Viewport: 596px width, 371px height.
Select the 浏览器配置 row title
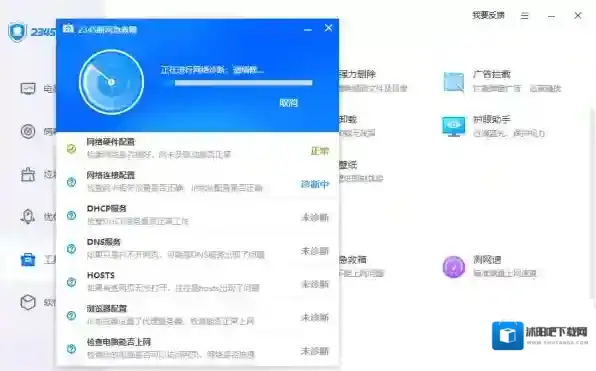tap(107, 309)
